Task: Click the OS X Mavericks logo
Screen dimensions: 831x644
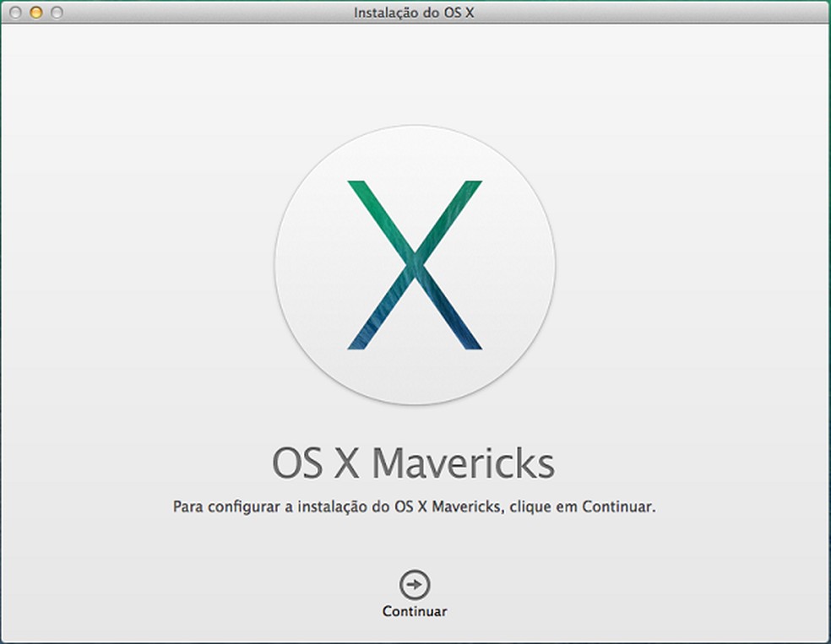Action: 415,265
